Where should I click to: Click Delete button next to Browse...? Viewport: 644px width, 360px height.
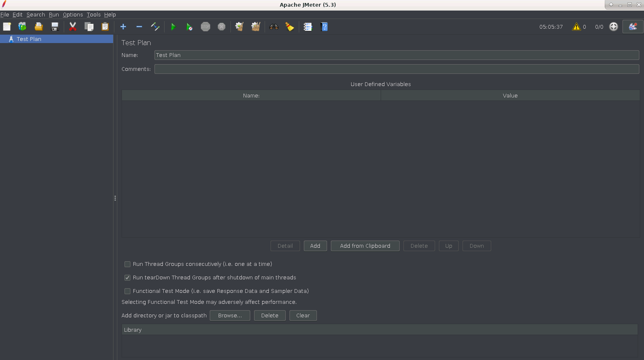pyautogui.click(x=270, y=316)
